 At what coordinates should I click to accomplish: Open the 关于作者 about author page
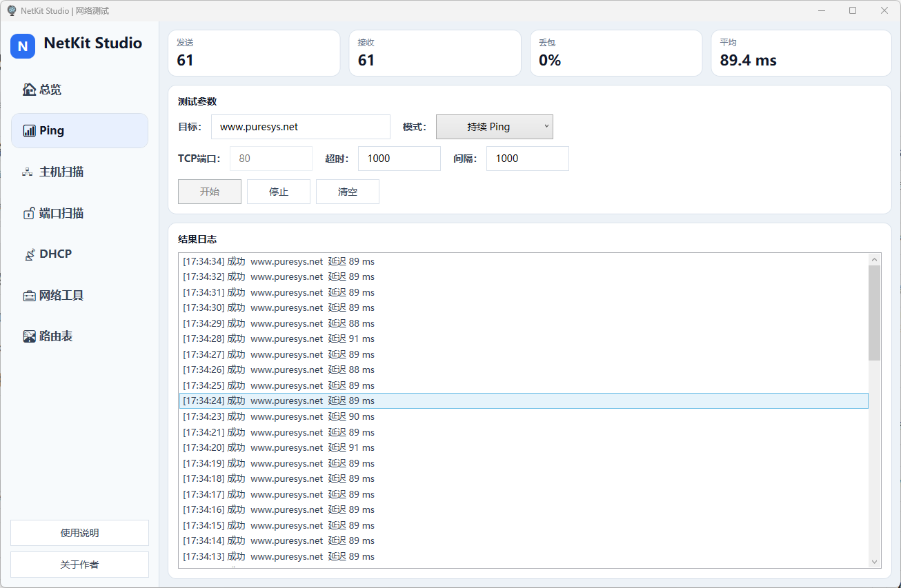pos(79,565)
